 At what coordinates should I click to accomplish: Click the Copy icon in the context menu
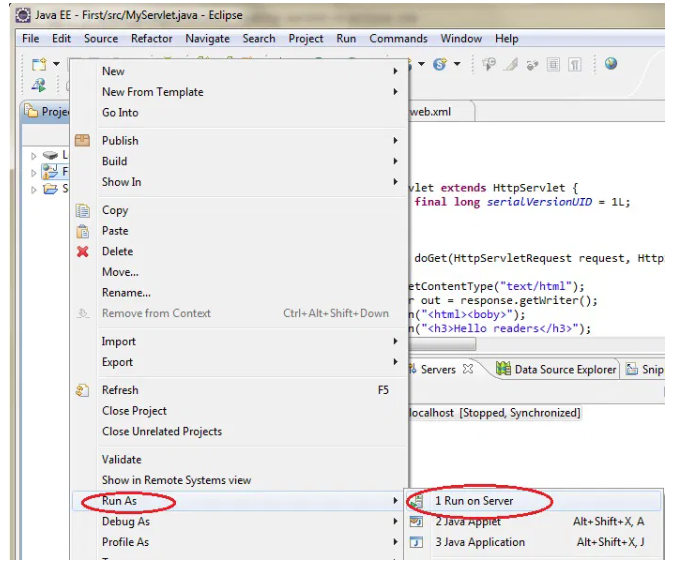tap(83, 210)
